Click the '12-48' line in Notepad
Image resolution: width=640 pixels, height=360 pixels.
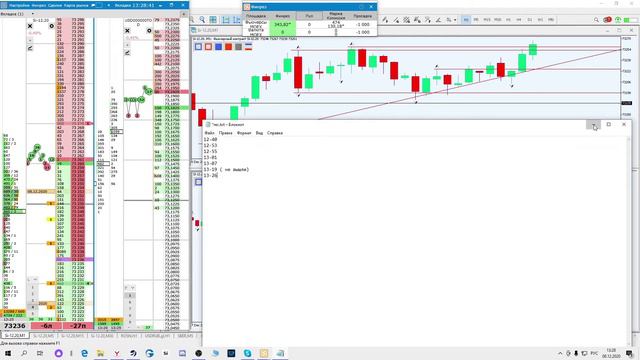[x=210, y=139]
